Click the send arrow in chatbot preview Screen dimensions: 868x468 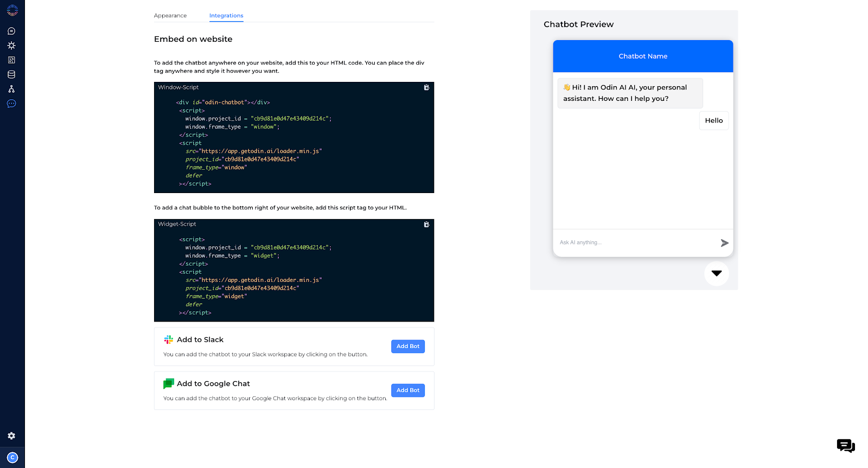[x=724, y=243]
